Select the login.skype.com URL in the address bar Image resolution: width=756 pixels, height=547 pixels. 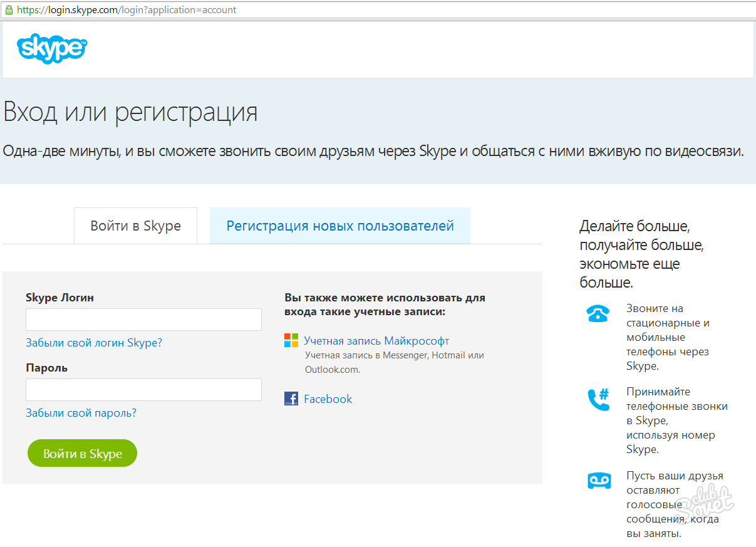point(127,10)
